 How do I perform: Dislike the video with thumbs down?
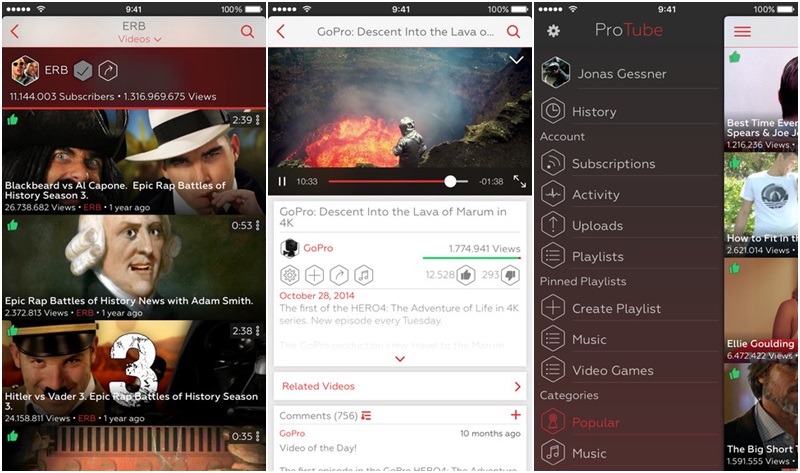coord(510,276)
